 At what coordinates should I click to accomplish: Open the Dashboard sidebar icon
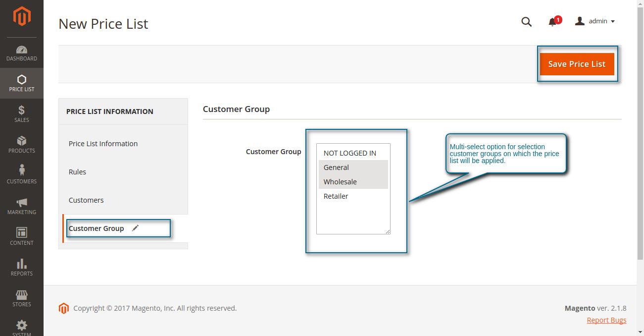click(x=21, y=53)
